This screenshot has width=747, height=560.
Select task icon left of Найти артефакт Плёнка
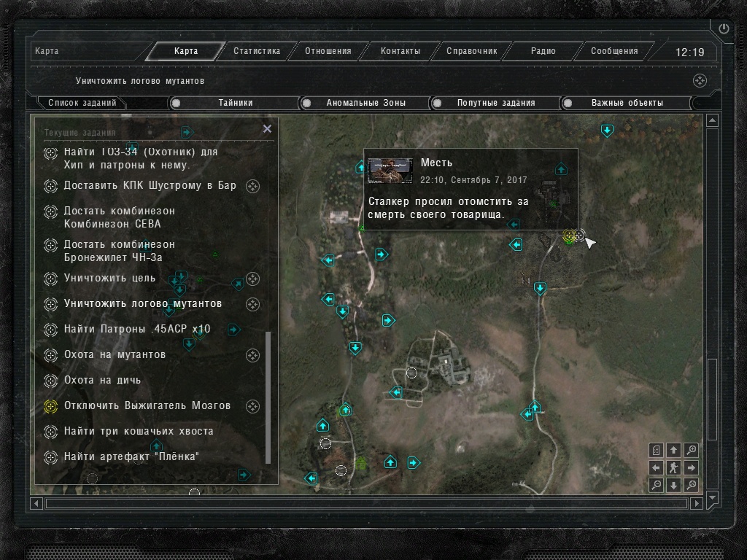click(x=50, y=457)
